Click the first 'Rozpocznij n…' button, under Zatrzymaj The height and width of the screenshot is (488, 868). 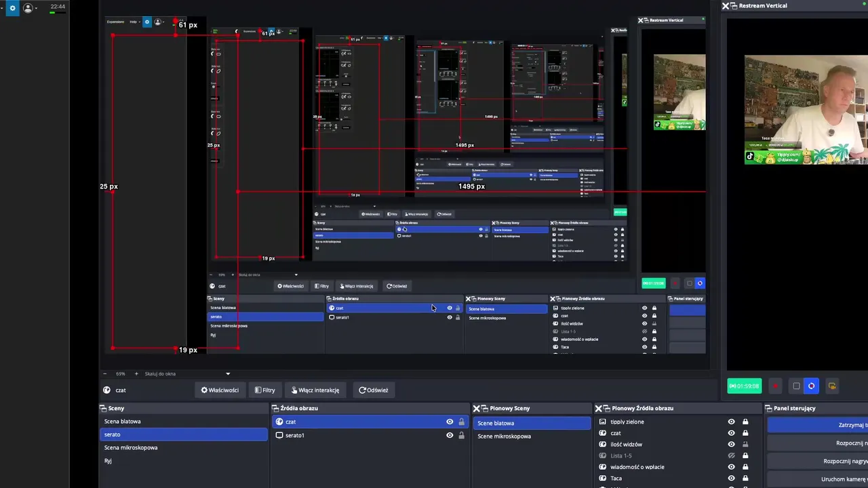click(x=818, y=443)
